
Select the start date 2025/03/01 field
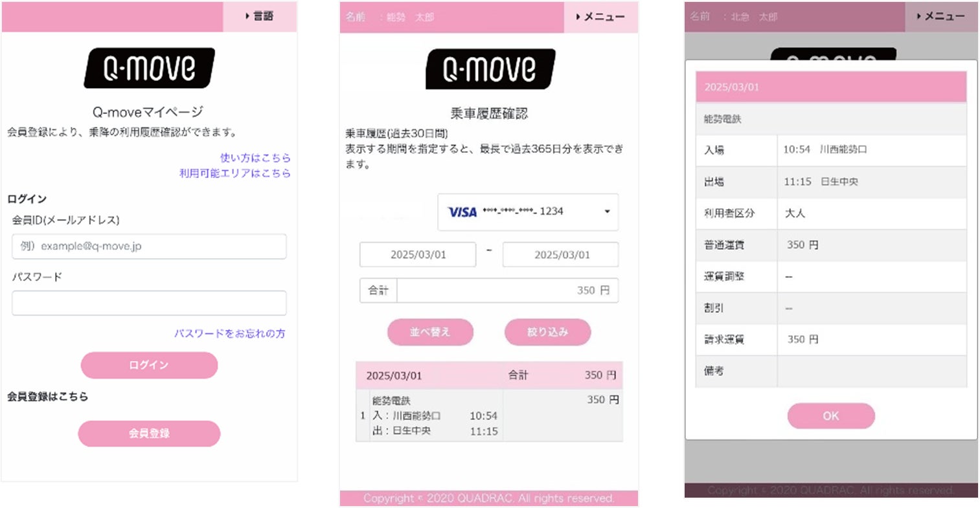pos(418,254)
